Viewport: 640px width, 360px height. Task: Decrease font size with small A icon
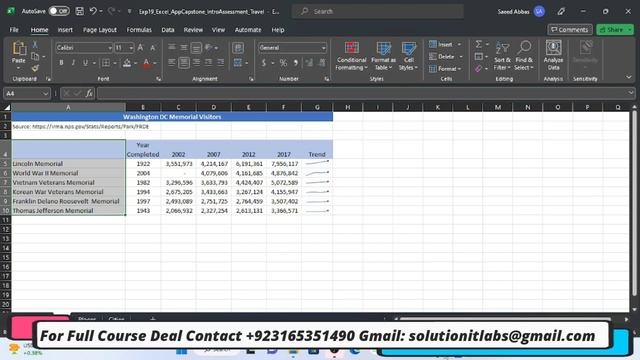tap(153, 48)
